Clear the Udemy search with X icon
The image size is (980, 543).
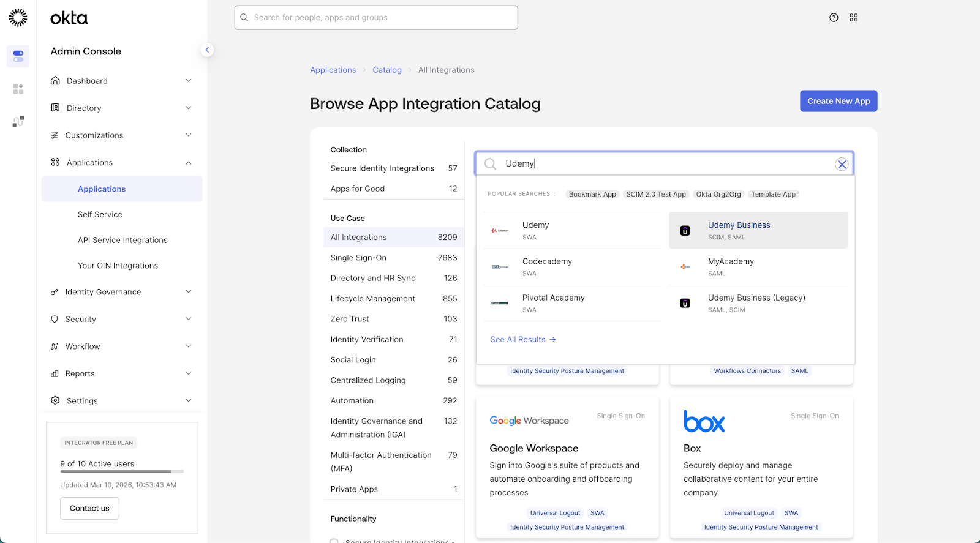[842, 164]
